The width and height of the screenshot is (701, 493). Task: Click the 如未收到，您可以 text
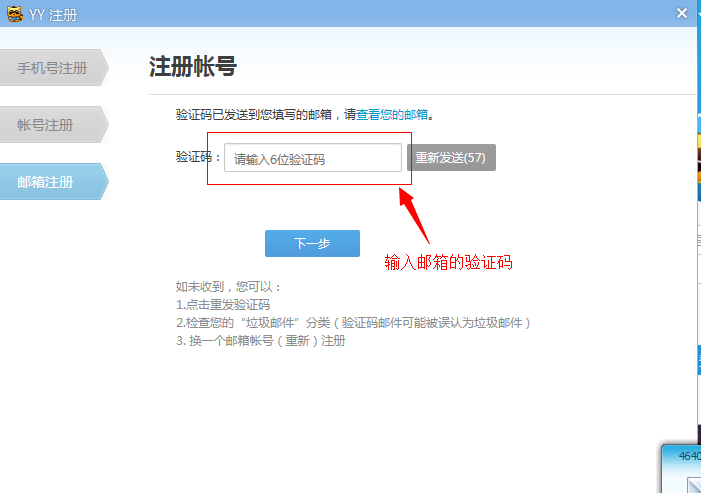pos(228,287)
